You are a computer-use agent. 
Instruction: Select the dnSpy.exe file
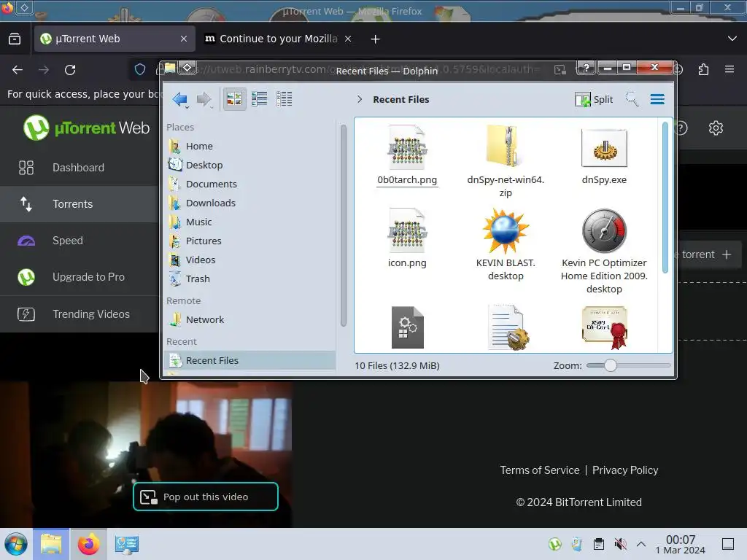pos(604,156)
